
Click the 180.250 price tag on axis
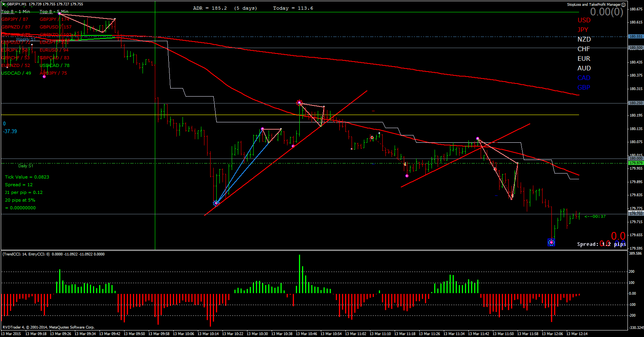pyautogui.click(x=636, y=103)
